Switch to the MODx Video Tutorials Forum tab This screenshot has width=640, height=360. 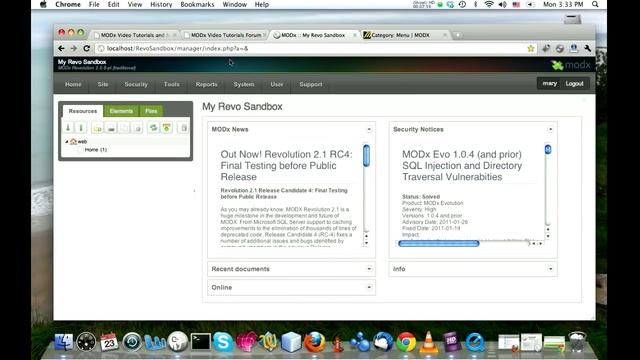225,35
